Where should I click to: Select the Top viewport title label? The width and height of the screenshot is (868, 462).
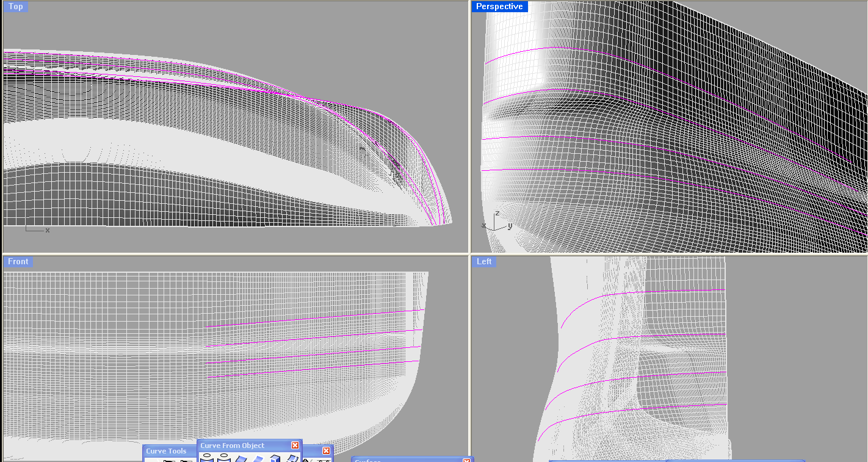tap(16, 7)
